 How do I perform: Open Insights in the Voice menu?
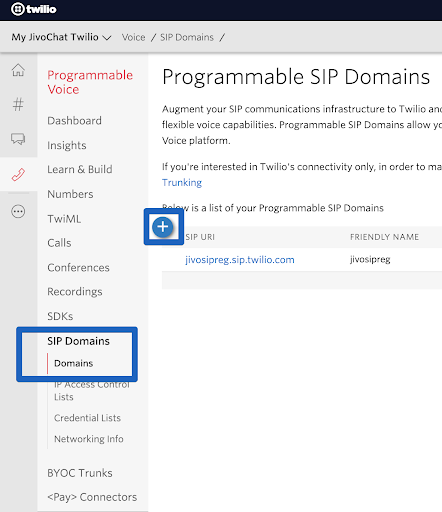click(67, 145)
